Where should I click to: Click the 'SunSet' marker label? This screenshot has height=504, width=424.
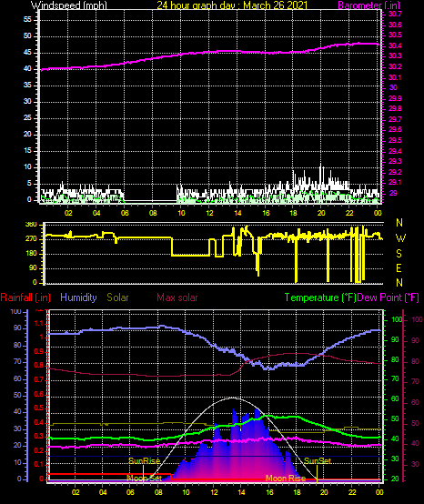tap(318, 461)
